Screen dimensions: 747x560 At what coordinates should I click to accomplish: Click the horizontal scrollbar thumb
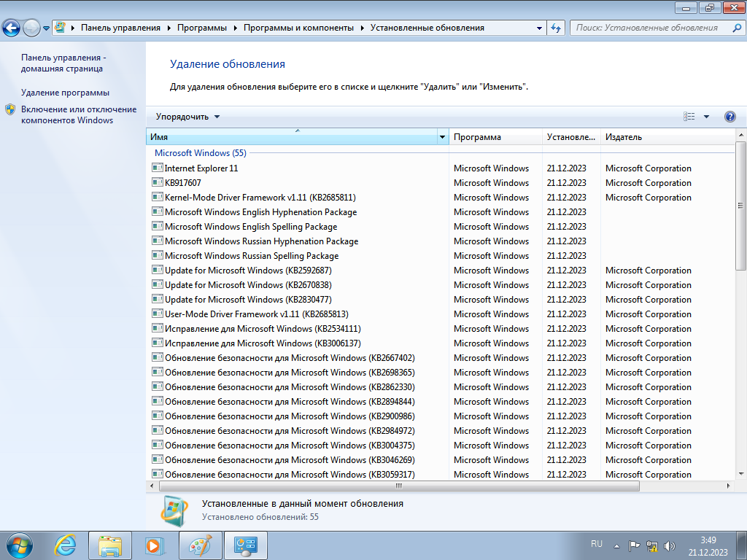pyautogui.click(x=399, y=486)
